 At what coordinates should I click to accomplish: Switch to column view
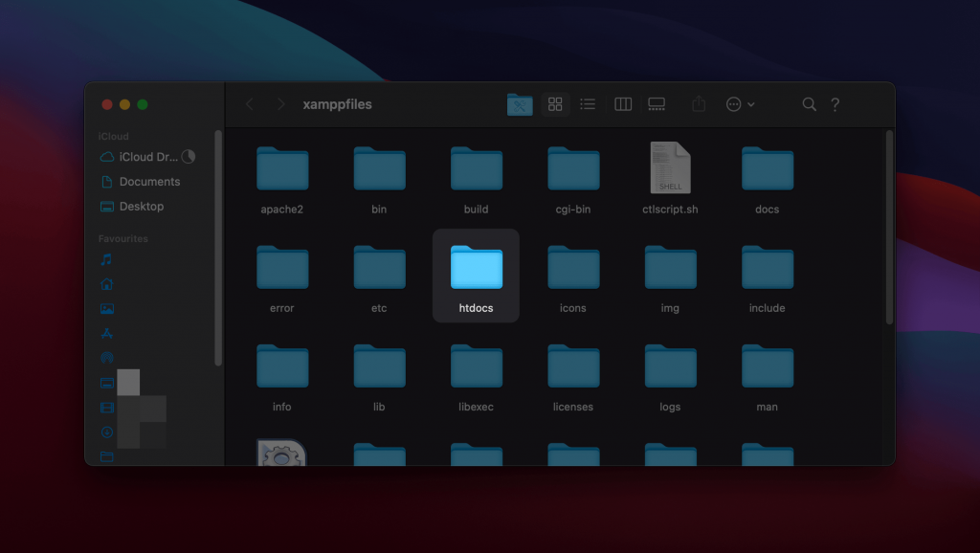click(623, 104)
